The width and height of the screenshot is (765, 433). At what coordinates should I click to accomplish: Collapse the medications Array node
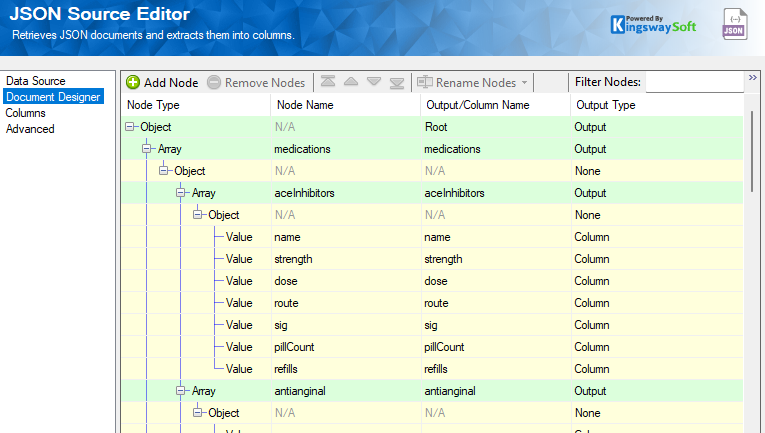(x=146, y=149)
